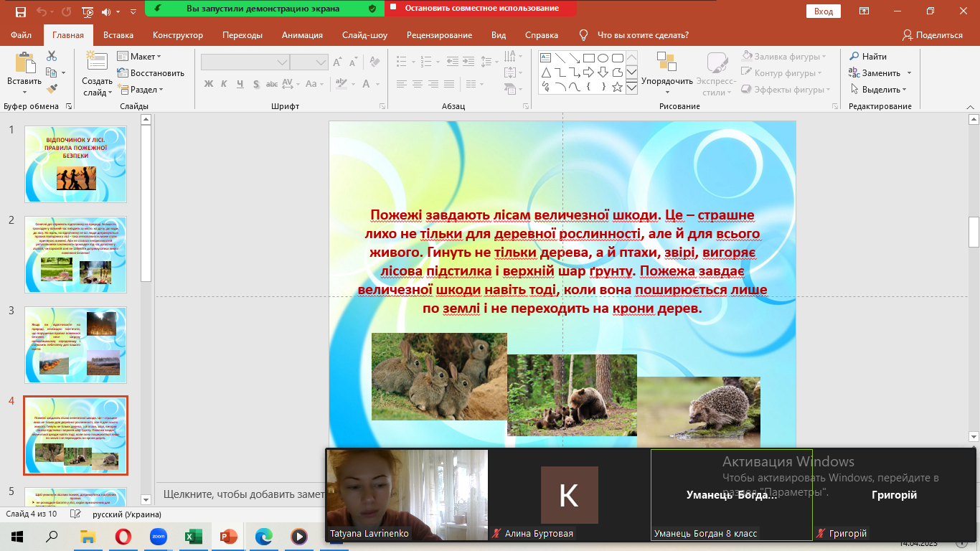
Task: Open Excel from the Windows taskbar
Action: pos(193,536)
